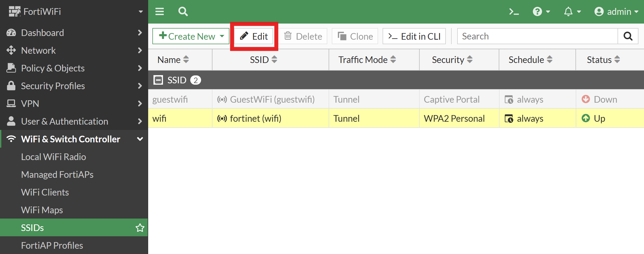Click the green Up status indicator for wifi
Viewport: 644px width, 254px height.
pyautogui.click(x=586, y=118)
